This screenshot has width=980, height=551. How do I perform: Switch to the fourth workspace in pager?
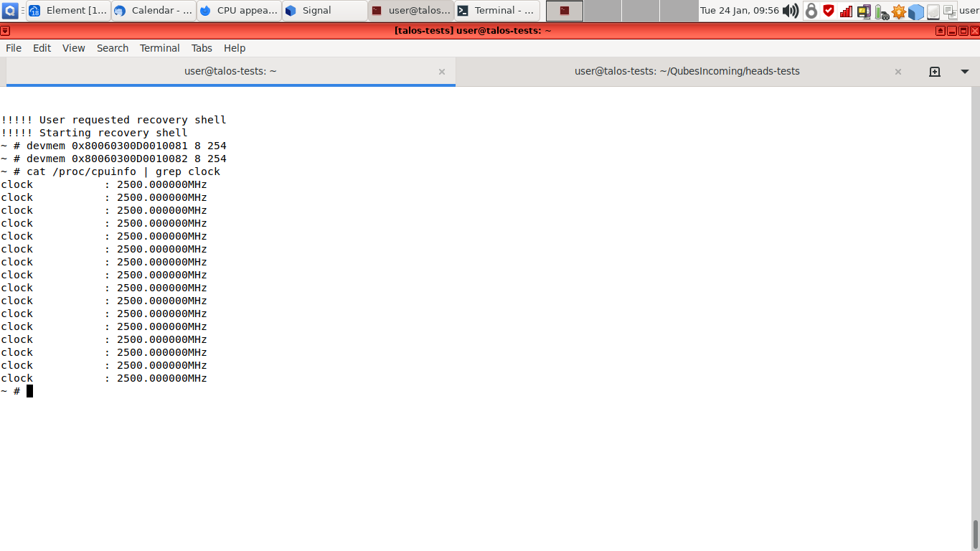point(679,11)
